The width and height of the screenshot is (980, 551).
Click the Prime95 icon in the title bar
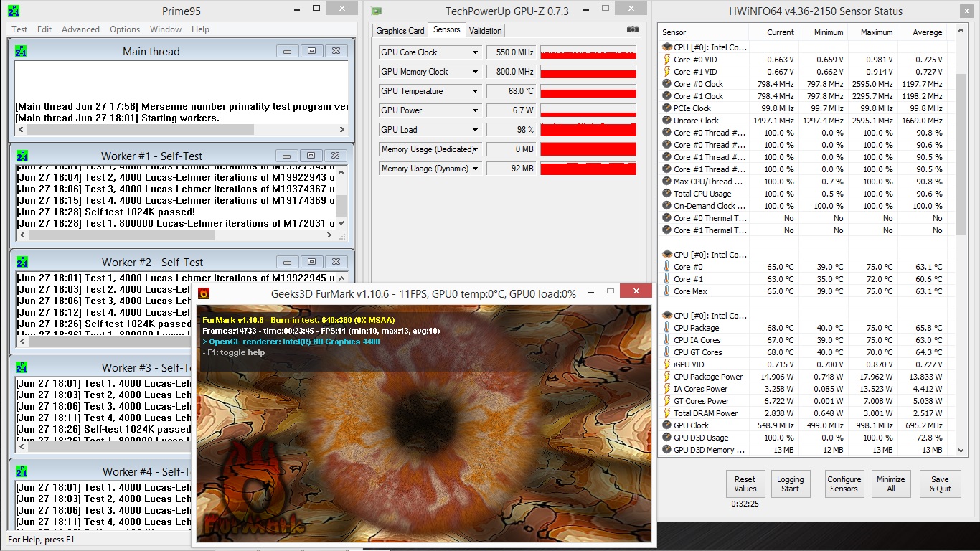click(x=13, y=10)
